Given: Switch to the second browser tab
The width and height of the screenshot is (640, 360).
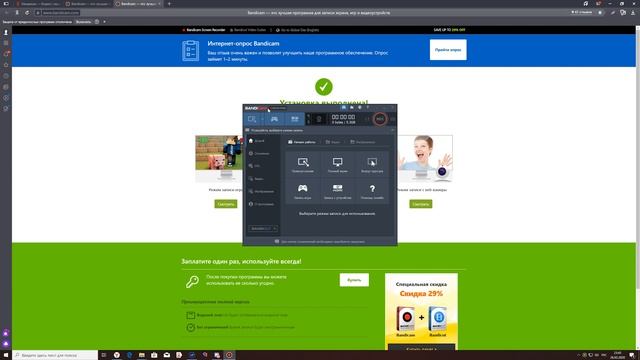Looking at the screenshot, I should click(87, 4).
